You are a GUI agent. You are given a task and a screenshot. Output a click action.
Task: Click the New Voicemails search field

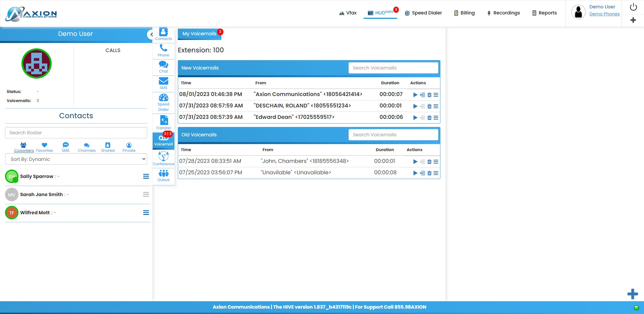tap(393, 68)
